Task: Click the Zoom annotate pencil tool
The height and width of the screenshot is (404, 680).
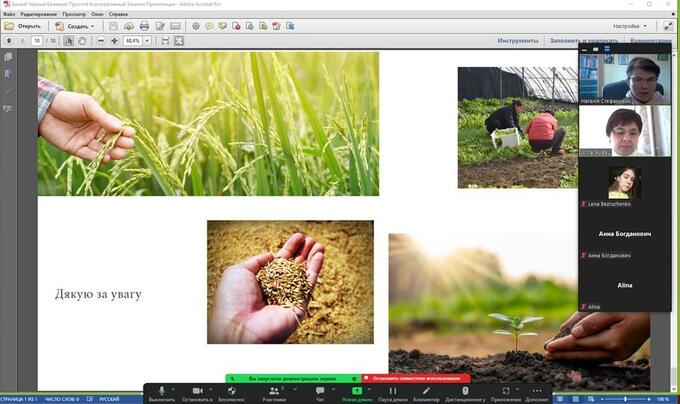Action: pos(426,391)
